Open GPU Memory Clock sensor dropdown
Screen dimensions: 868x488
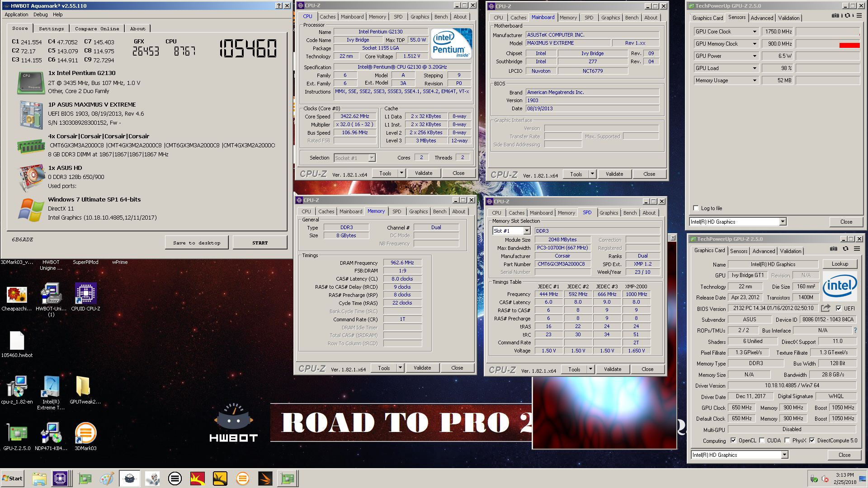coord(755,44)
